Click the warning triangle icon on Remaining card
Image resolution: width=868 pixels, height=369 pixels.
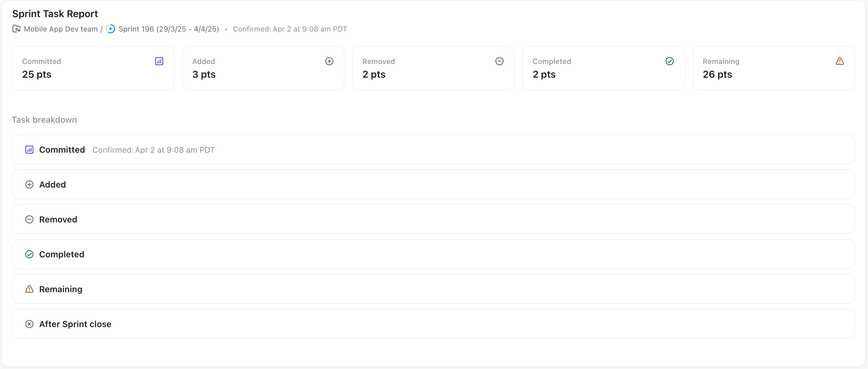click(840, 61)
